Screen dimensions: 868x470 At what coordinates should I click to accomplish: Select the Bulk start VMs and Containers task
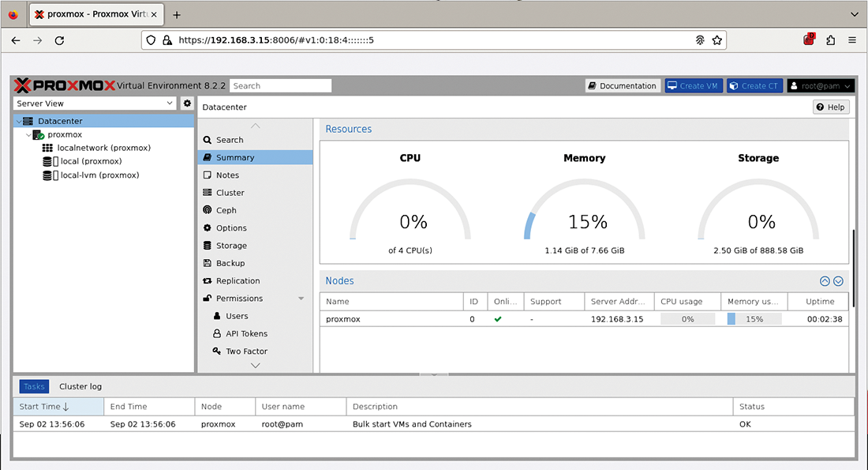434,424
